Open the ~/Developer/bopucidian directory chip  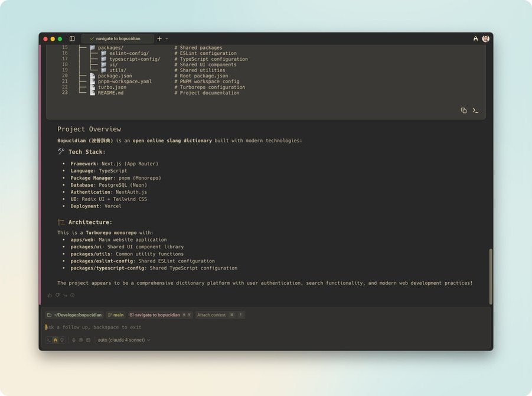pos(74,315)
